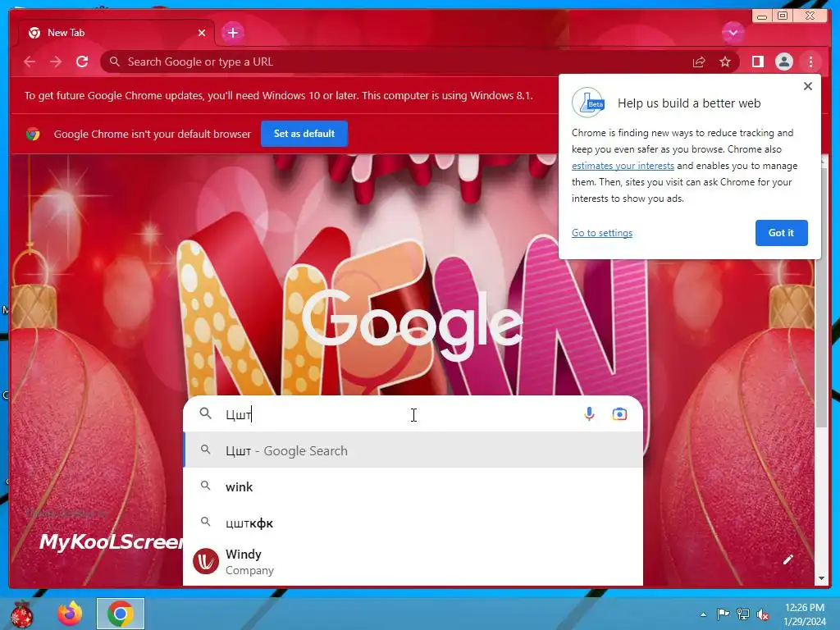
Task: Open the tab search dropdown arrow
Action: 733,33
